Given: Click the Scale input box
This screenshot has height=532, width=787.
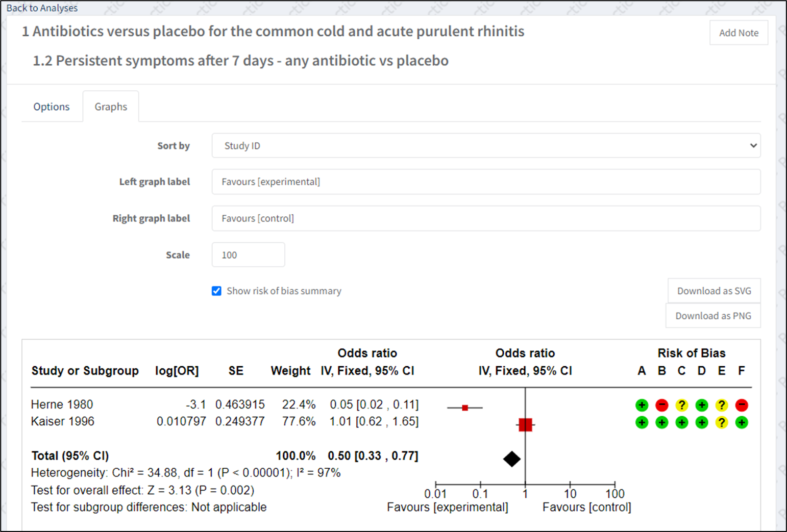Looking at the screenshot, I should 248,255.
